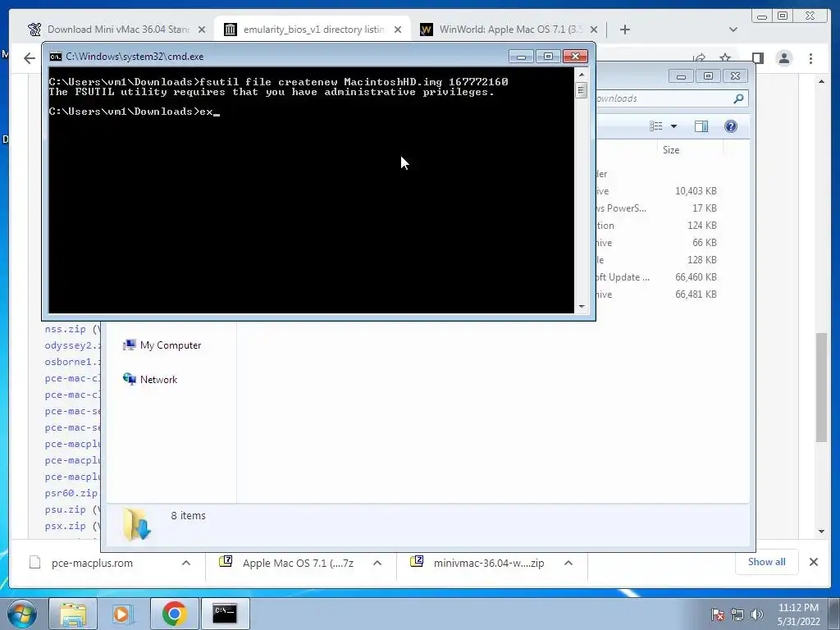Close the WinWorld tab
Viewport: 840px width, 630px height.
pos(594,30)
